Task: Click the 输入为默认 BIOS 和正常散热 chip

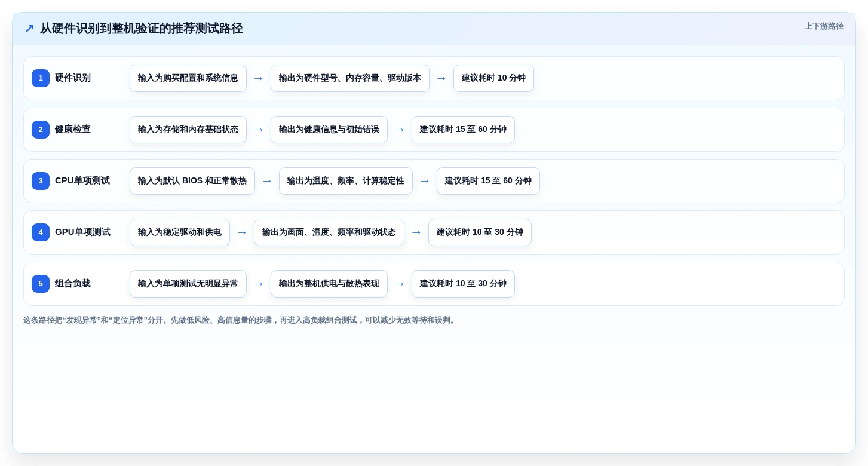Action: click(x=192, y=181)
